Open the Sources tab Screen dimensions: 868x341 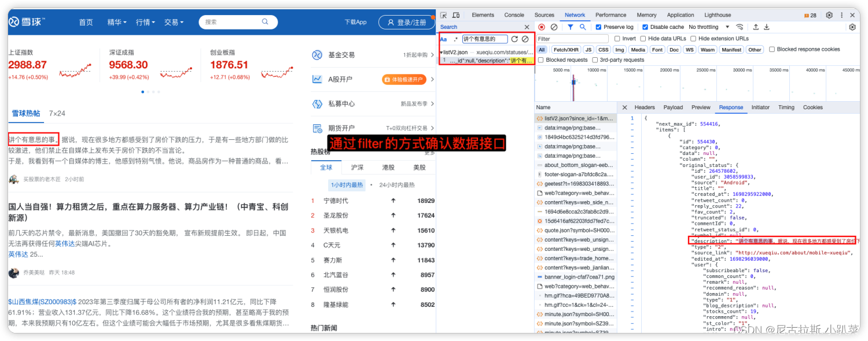(544, 15)
